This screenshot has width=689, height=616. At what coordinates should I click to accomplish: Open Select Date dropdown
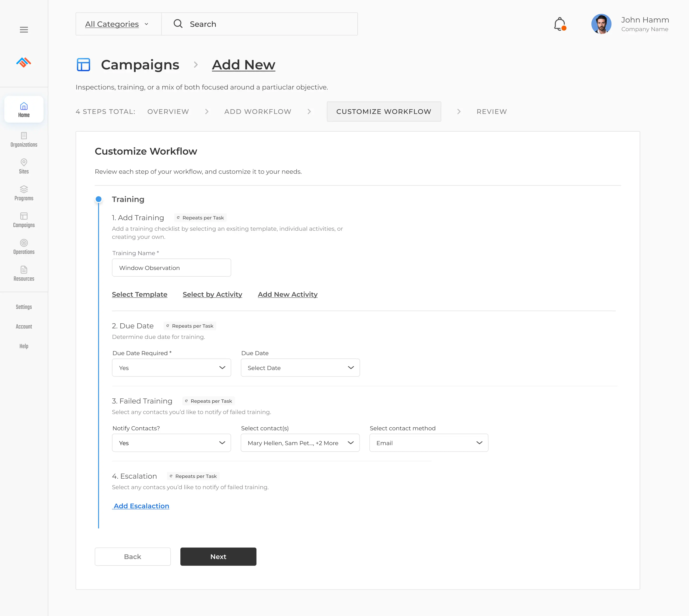pos(300,368)
